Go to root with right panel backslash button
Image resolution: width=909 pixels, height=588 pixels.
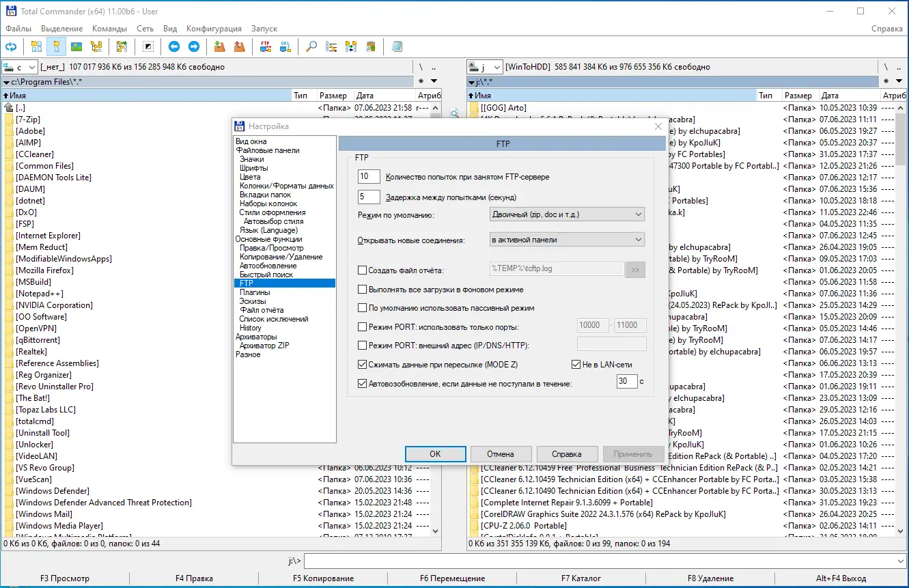pos(886,67)
